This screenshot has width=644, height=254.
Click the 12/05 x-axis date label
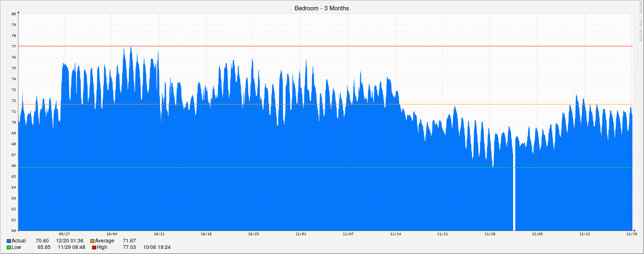537,234
